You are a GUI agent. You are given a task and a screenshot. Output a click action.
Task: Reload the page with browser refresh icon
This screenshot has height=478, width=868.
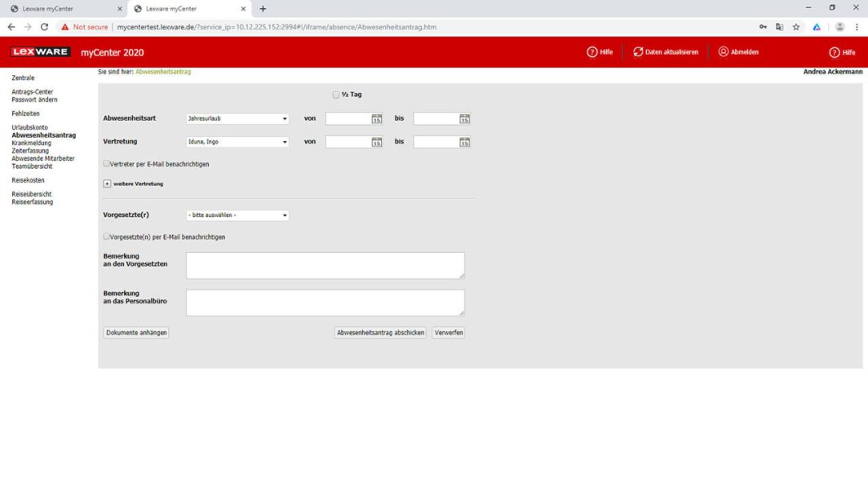pos(44,27)
